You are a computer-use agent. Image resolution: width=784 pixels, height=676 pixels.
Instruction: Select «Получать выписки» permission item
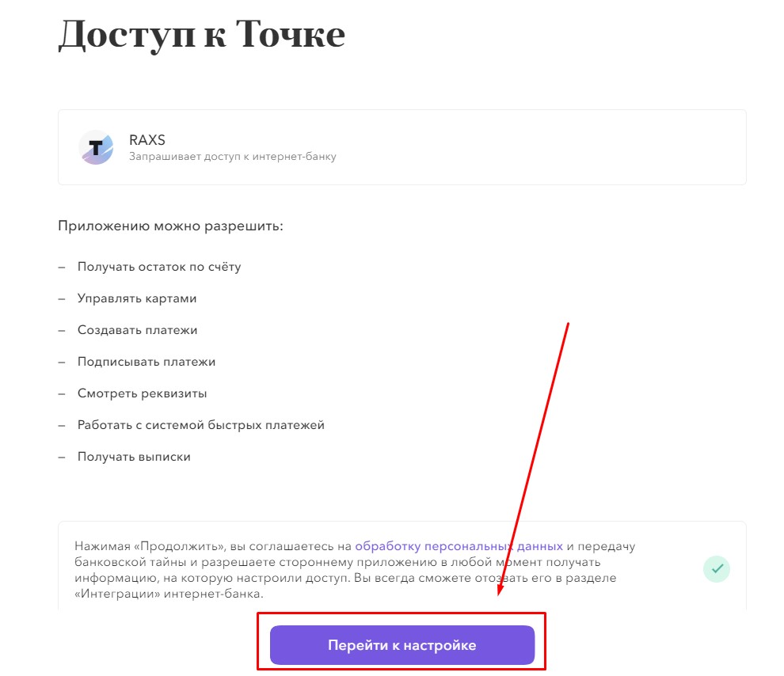pos(133,457)
